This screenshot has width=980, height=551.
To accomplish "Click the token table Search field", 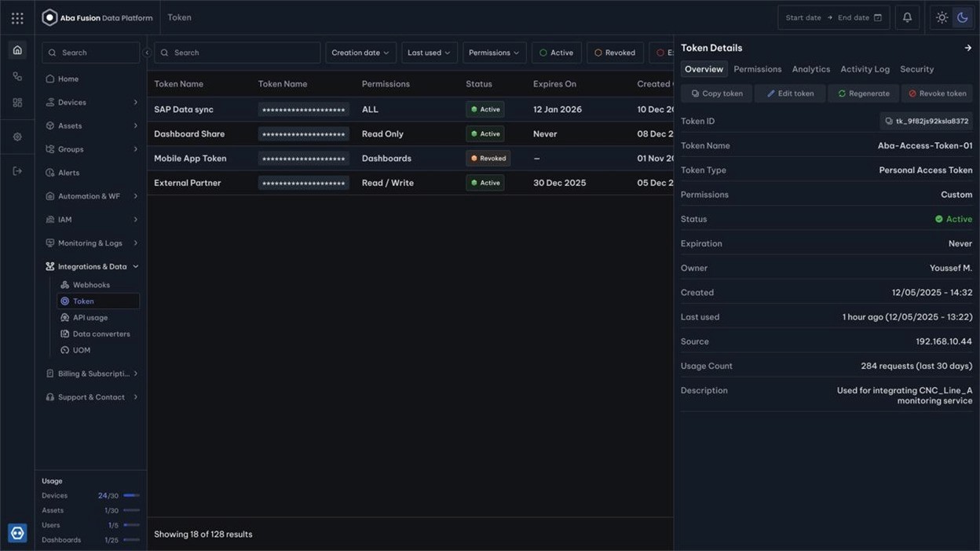I will point(237,53).
